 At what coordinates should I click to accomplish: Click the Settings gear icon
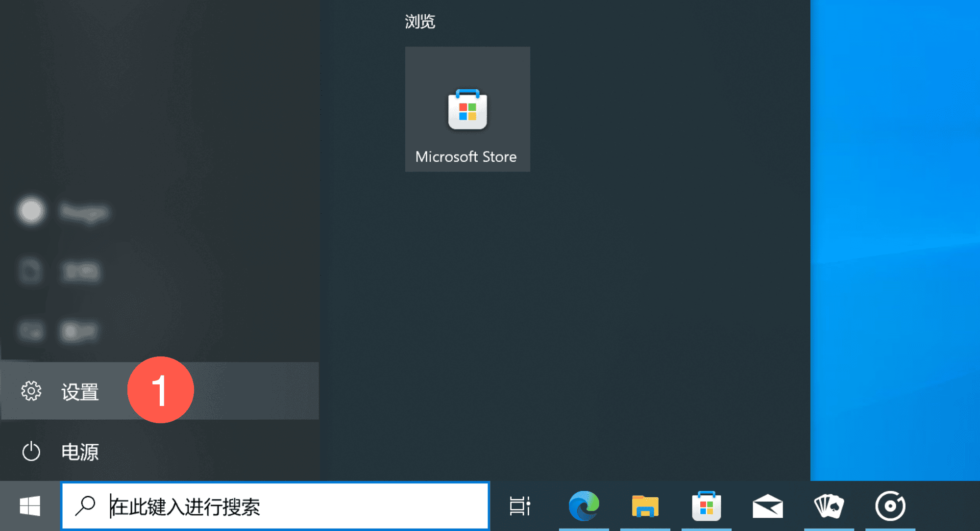tap(31, 391)
